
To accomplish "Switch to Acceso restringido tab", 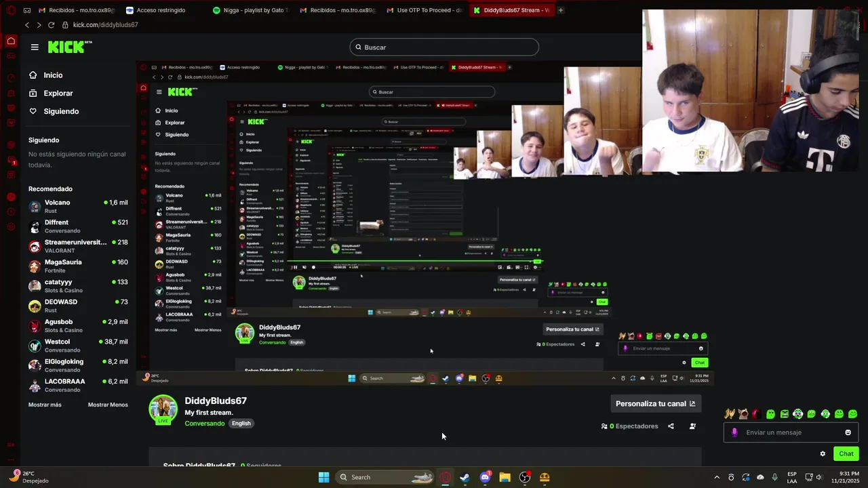I will [x=161, y=10].
